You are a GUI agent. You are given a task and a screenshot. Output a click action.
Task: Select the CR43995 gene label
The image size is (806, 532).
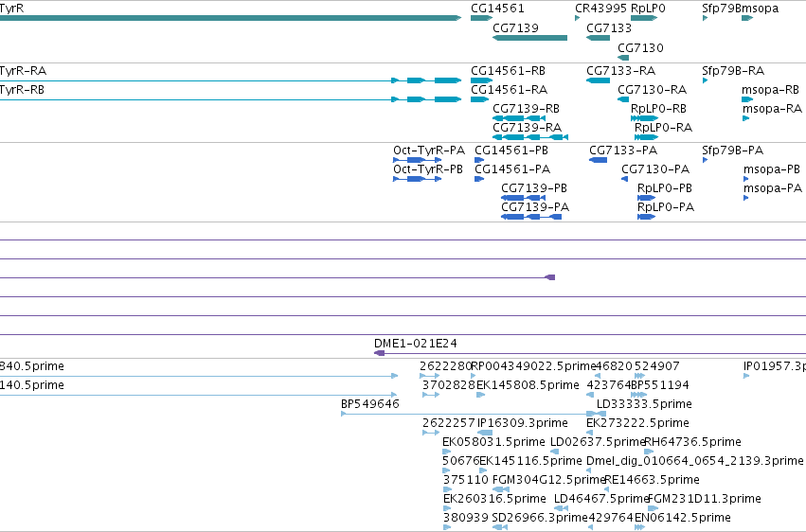[600, 9]
